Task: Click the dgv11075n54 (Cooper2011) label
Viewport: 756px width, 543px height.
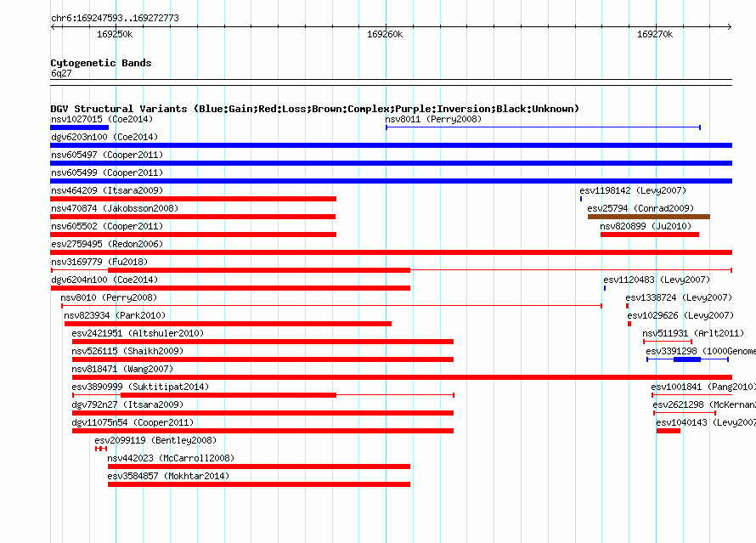Action: point(133,422)
